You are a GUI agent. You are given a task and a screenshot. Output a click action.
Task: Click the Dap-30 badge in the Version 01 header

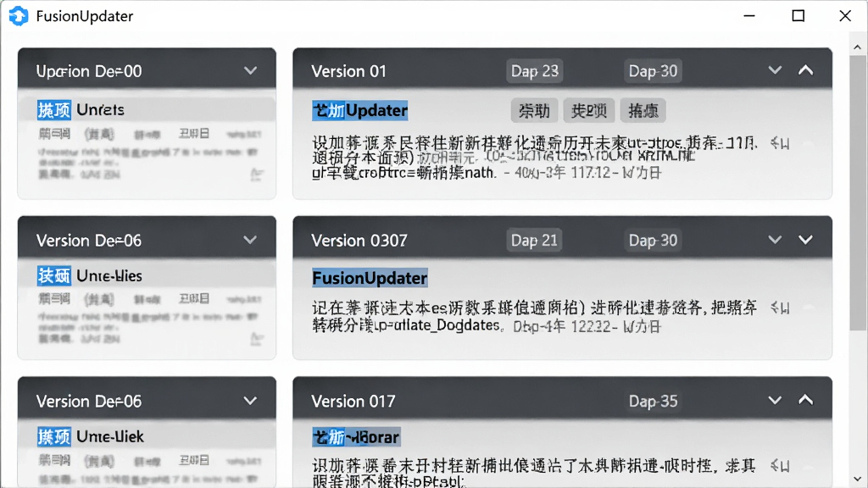pyautogui.click(x=653, y=71)
